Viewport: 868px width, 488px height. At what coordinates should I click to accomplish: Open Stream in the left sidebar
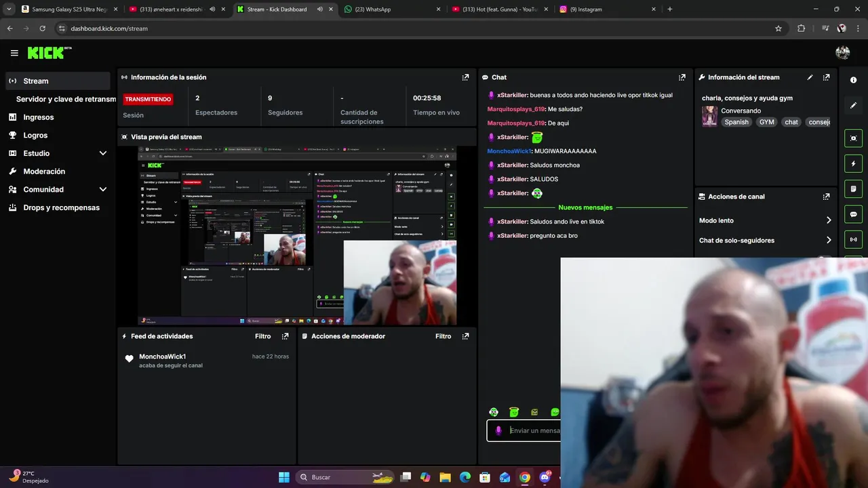pyautogui.click(x=58, y=81)
